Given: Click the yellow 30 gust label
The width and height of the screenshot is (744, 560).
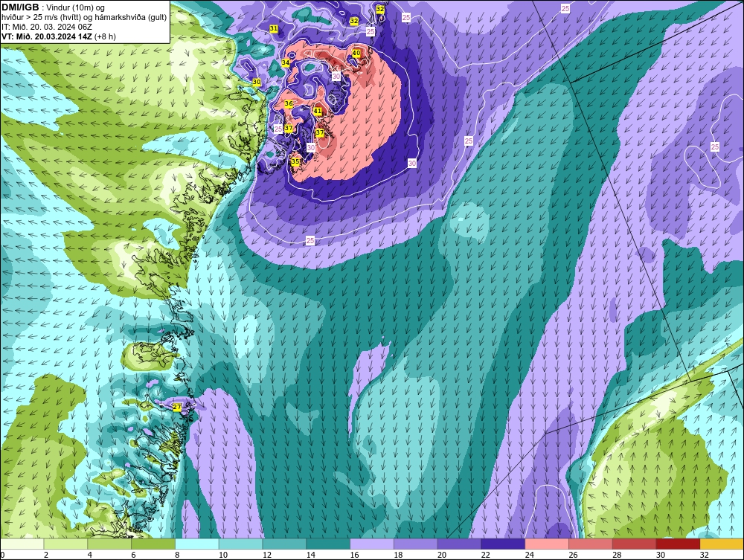Looking at the screenshot, I should (256, 82).
